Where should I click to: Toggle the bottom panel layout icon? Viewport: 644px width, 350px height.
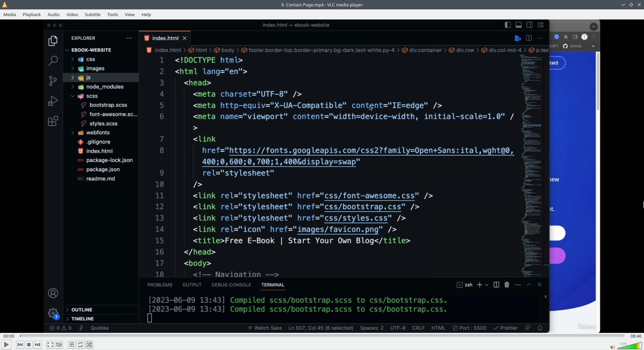pos(519,25)
